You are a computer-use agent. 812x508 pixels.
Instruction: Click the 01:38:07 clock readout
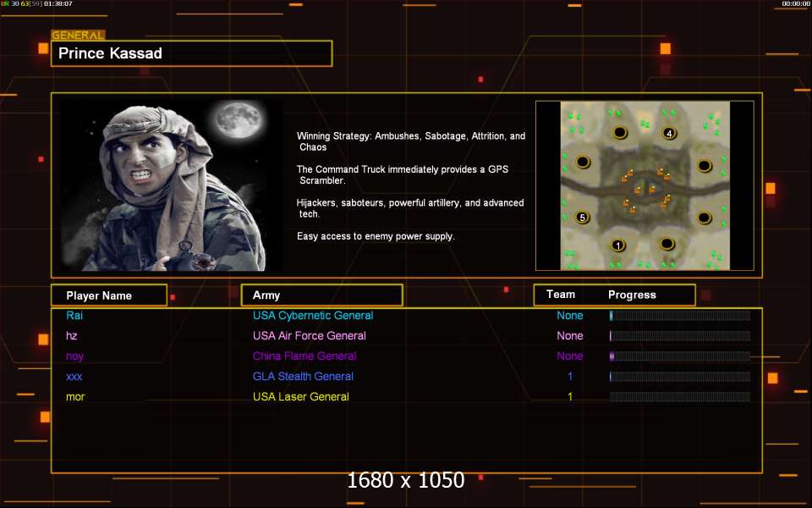(x=58, y=3)
